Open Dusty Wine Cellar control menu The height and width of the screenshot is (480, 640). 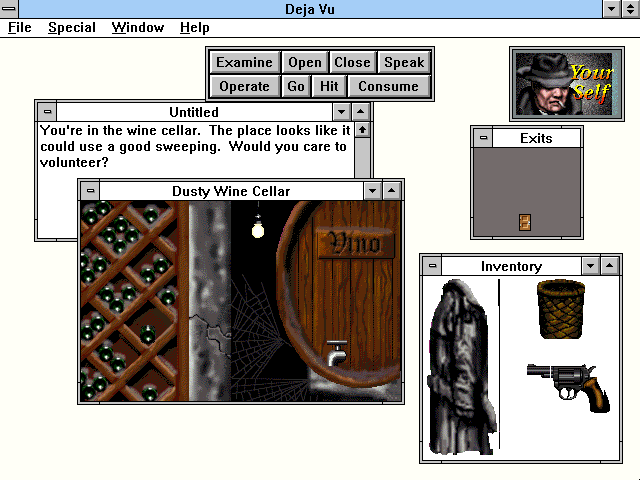click(90, 191)
